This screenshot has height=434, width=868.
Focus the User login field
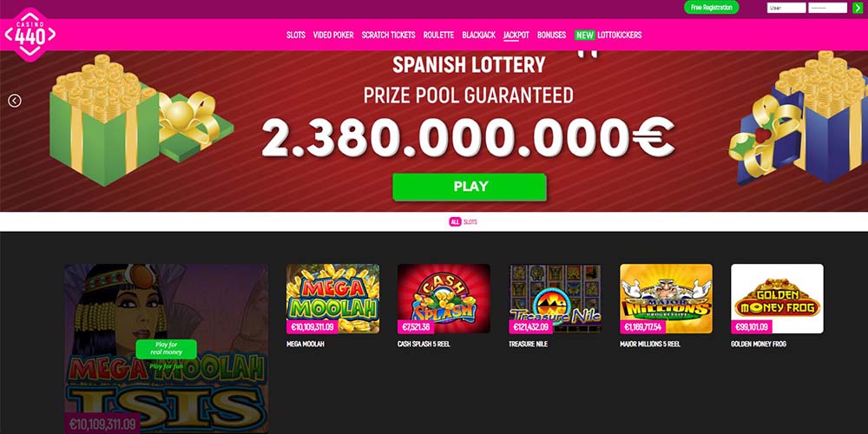(x=786, y=8)
